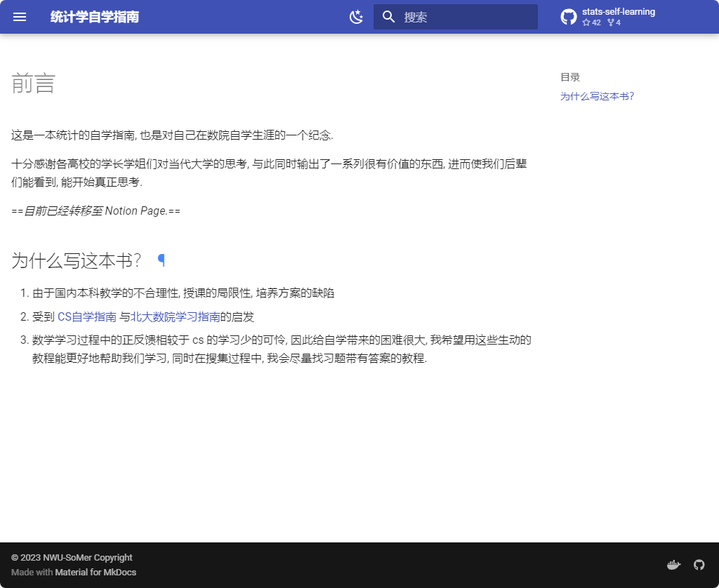Click the 目录 table of contents label
The height and width of the screenshot is (588, 719).
(570, 77)
